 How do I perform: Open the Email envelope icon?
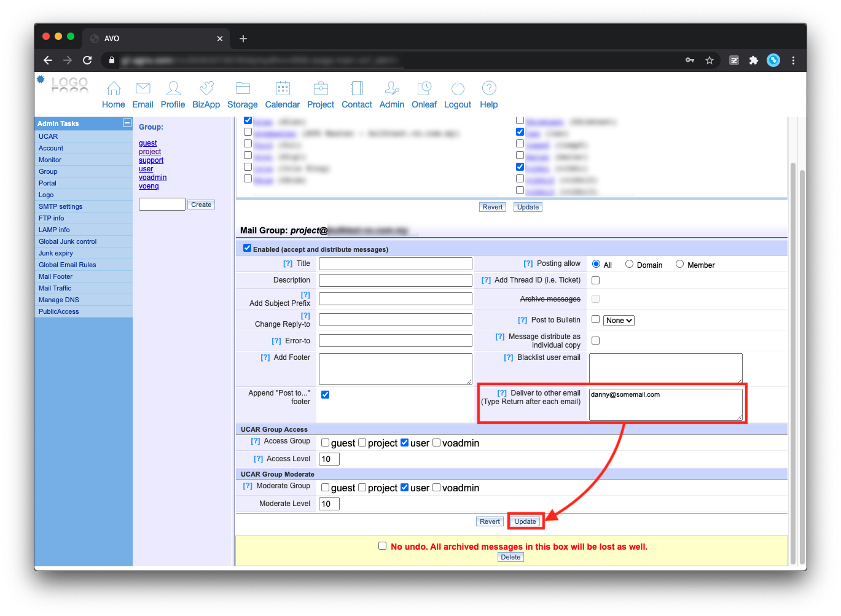(143, 88)
